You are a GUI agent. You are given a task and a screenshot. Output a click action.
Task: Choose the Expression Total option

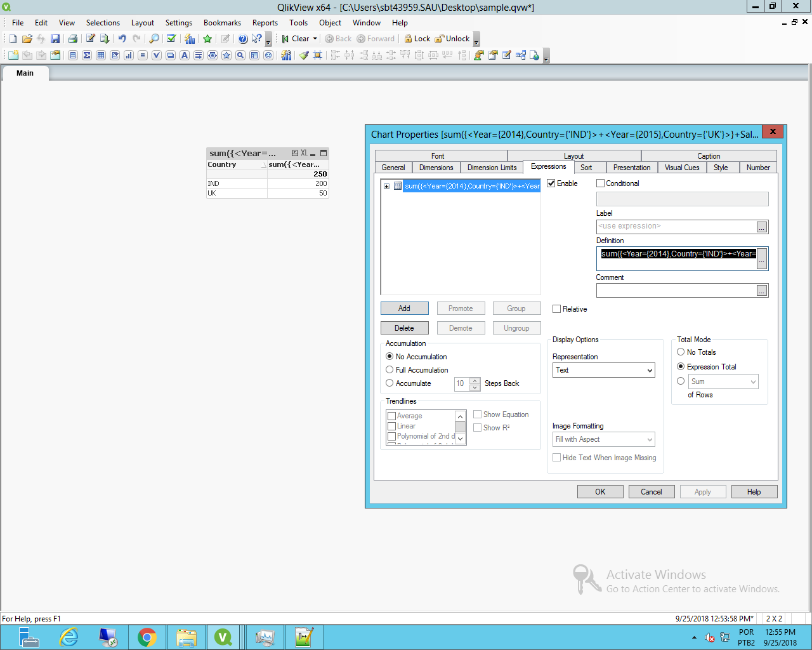pyautogui.click(x=681, y=367)
